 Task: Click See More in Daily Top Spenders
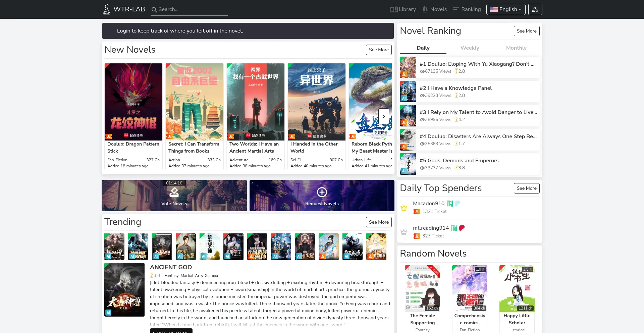(x=526, y=188)
